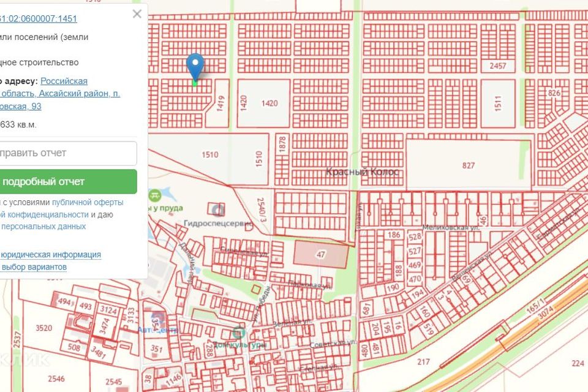The height and width of the screenshot is (392, 588).
Task: Open the персональных данных link
Action: point(43,226)
